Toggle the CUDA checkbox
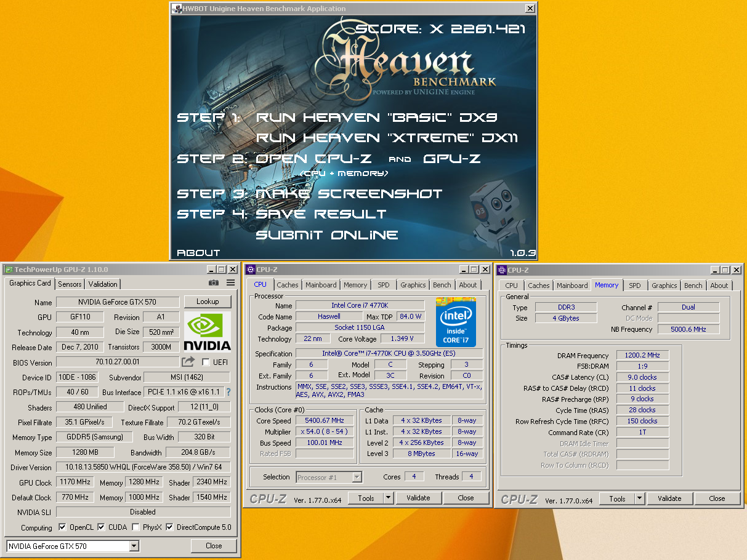 [101, 527]
